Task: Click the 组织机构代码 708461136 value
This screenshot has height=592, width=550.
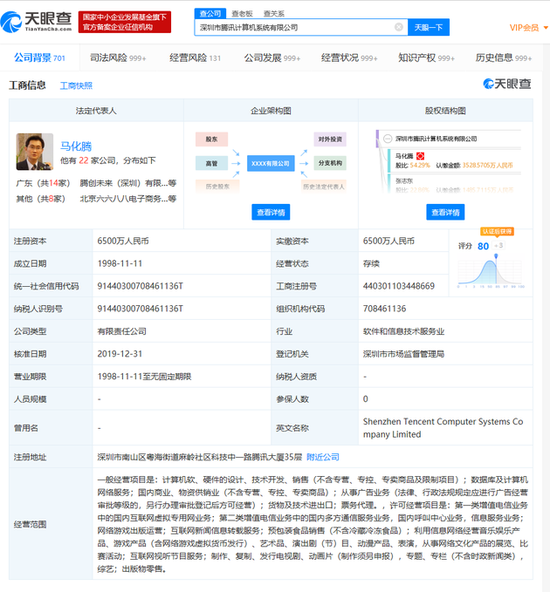Action: coord(384,309)
